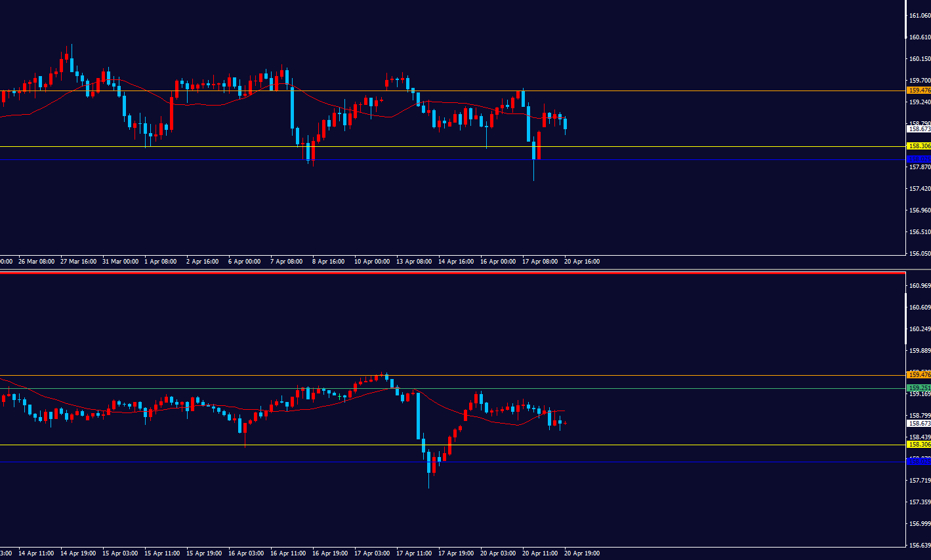Click the '20 Apr 16:00' time label

(x=581, y=262)
